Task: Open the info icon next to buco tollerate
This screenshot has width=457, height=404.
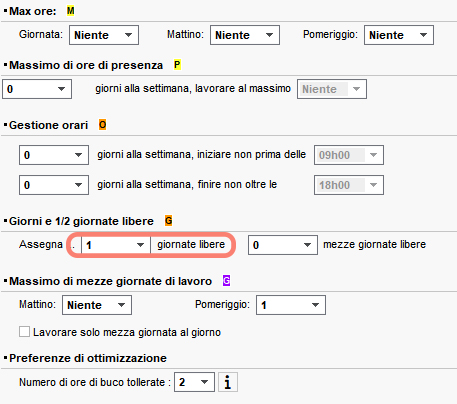Action: pos(228,382)
